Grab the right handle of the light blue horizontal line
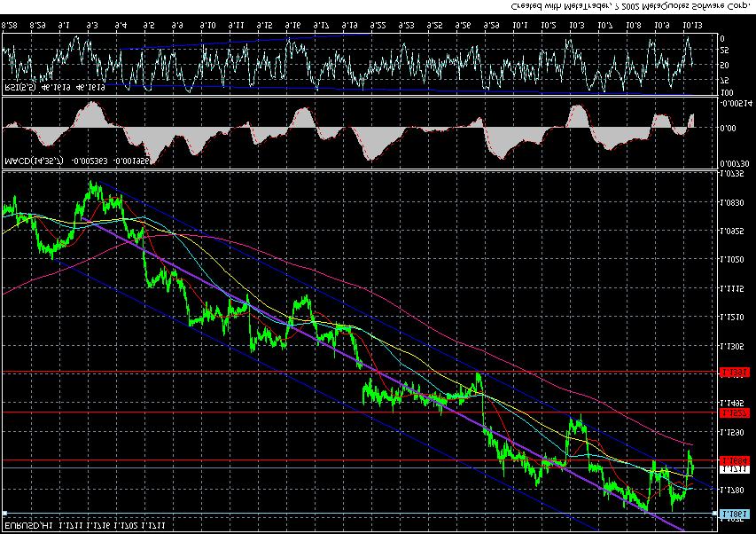Viewport: 756px width, 534px height. click(714, 514)
